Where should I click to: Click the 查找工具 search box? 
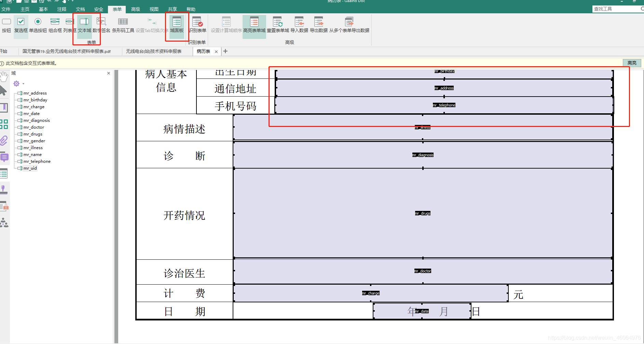(x=618, y=9)
